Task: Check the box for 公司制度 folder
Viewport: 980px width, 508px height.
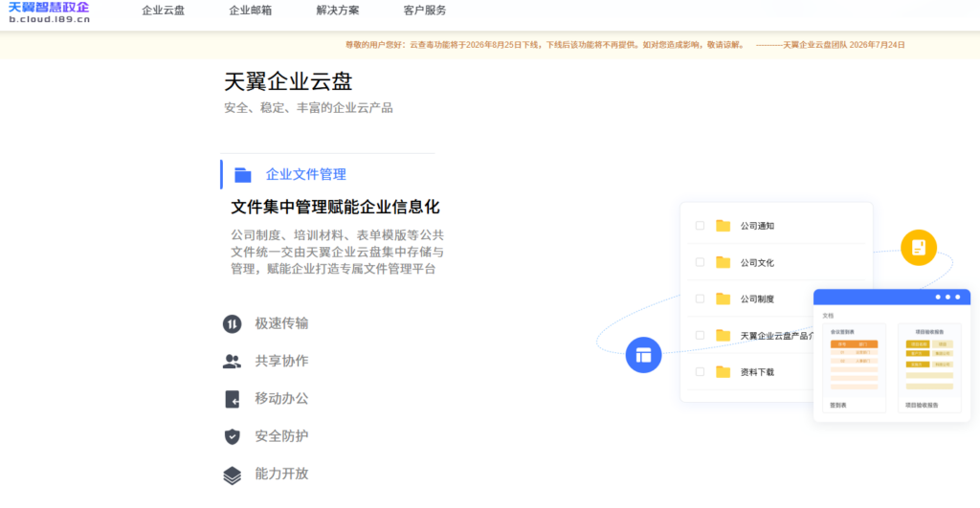Action: click(700, 298)
